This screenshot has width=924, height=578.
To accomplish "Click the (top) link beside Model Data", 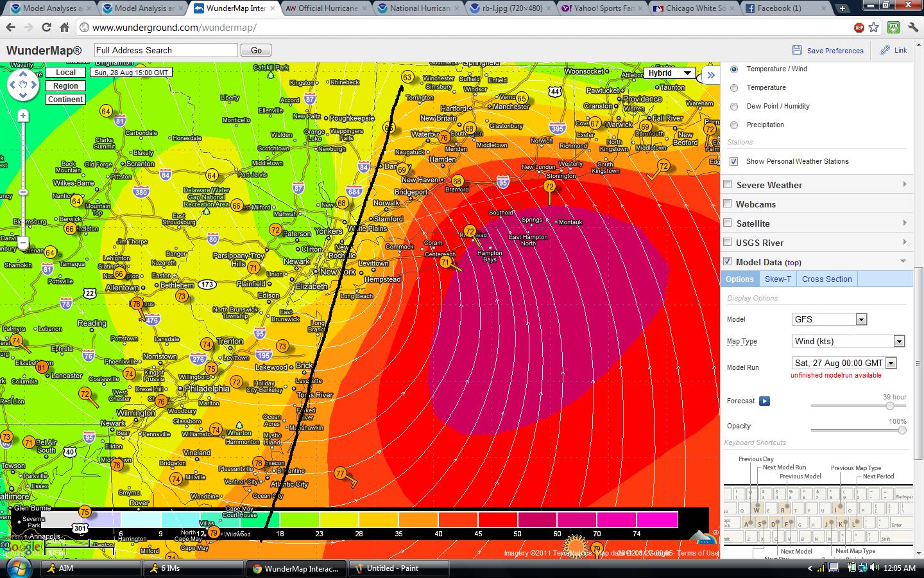I will (x=792, y=262).
